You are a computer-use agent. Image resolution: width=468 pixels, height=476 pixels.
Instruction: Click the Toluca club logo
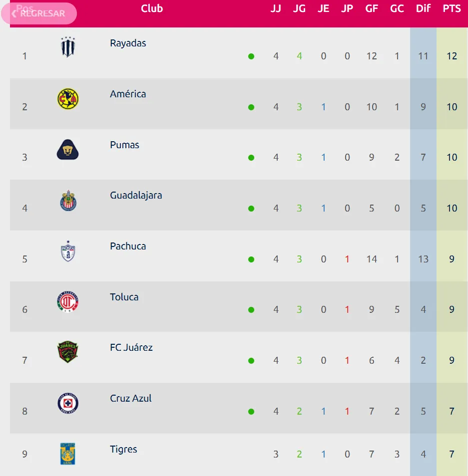click(x=68, y=302)
